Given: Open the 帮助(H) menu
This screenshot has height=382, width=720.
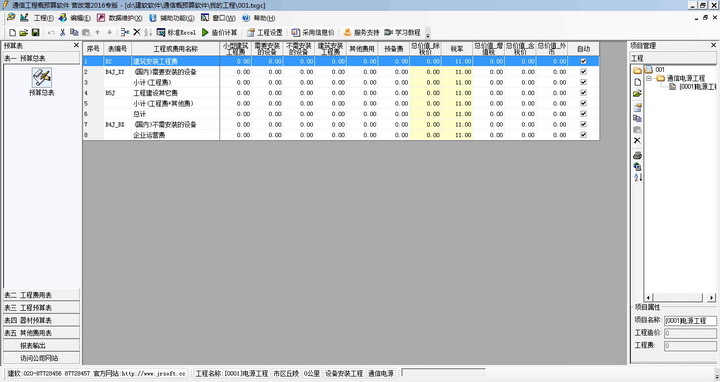Looking at the screenshot, I should tap(264, 18).
